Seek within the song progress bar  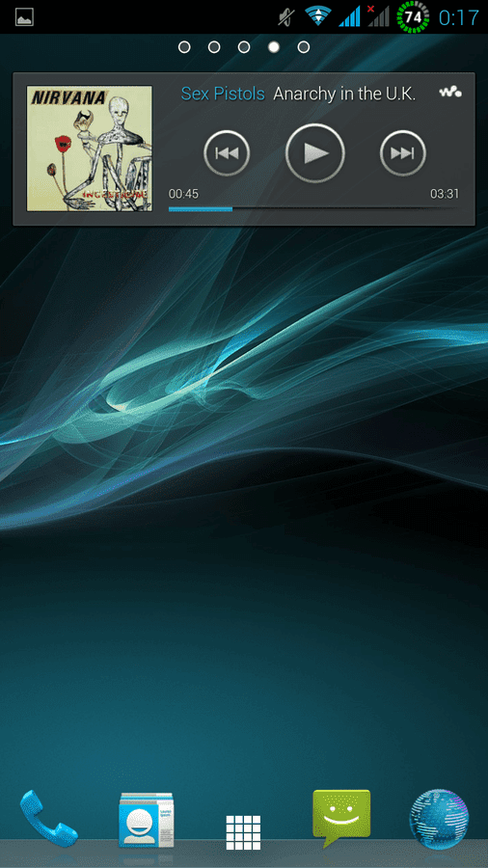click(x=313, y=208)
